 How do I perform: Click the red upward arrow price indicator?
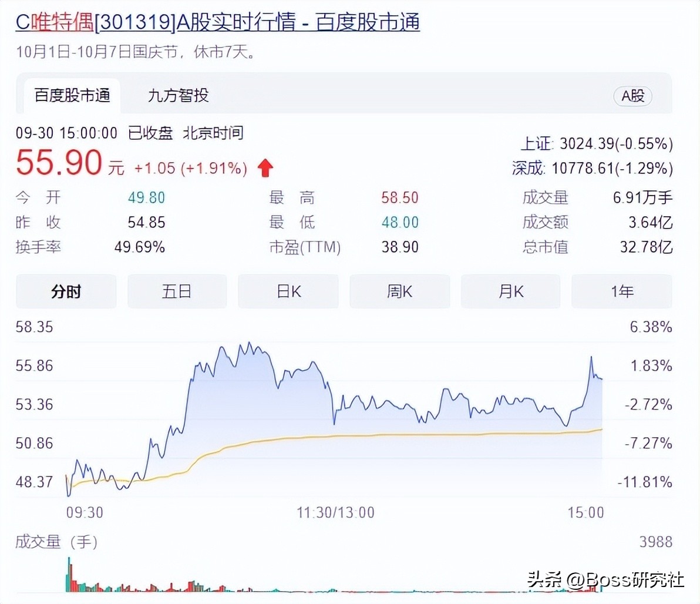265,168
